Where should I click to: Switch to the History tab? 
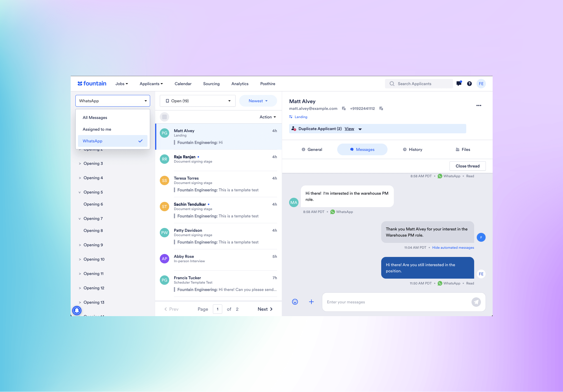[412, 149]
